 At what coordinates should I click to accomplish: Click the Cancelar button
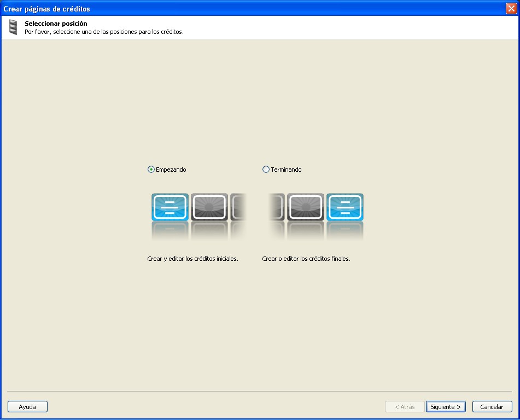(492, 407)
